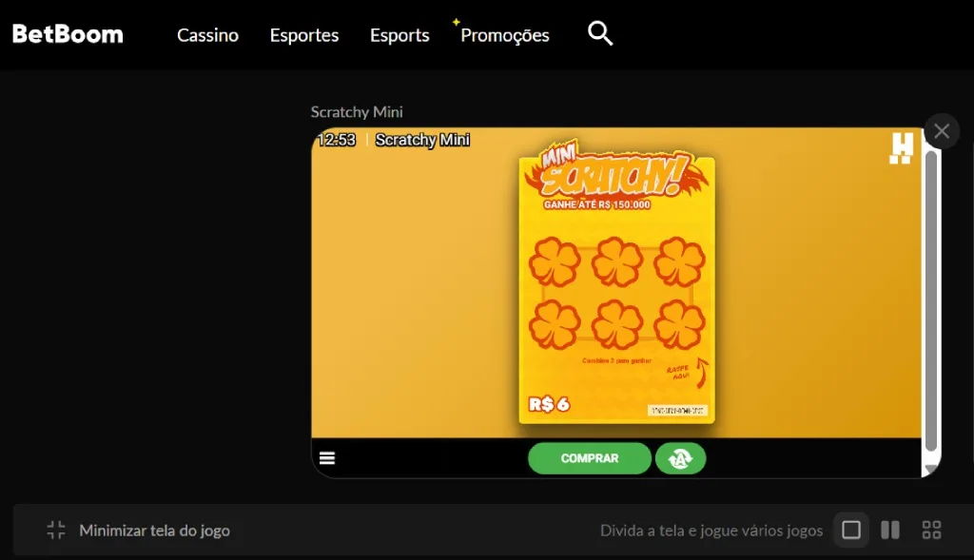The height and width of the screenshot is (560, 974).
Task: Go to the Esports page
Action: (399, 34)
